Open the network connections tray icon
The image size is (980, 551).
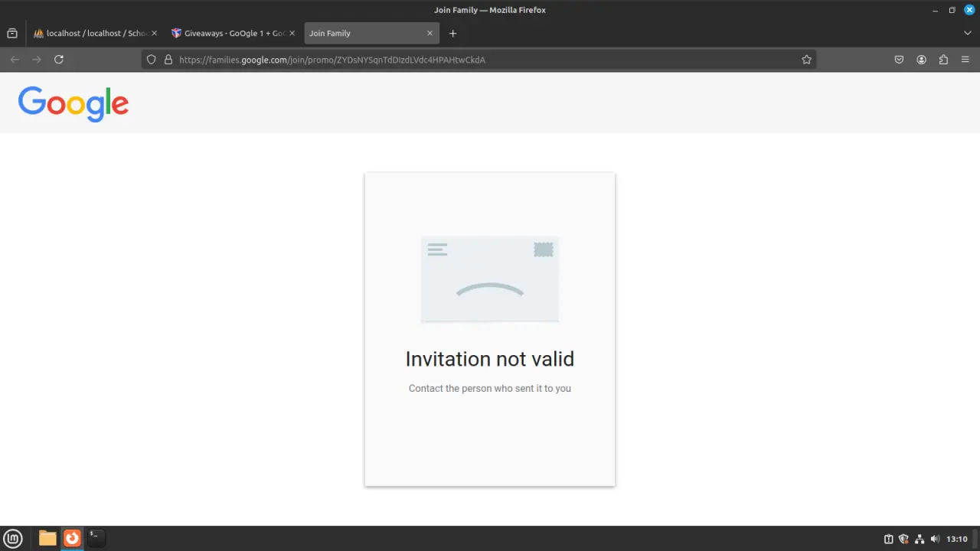click(x=920, y=539)
